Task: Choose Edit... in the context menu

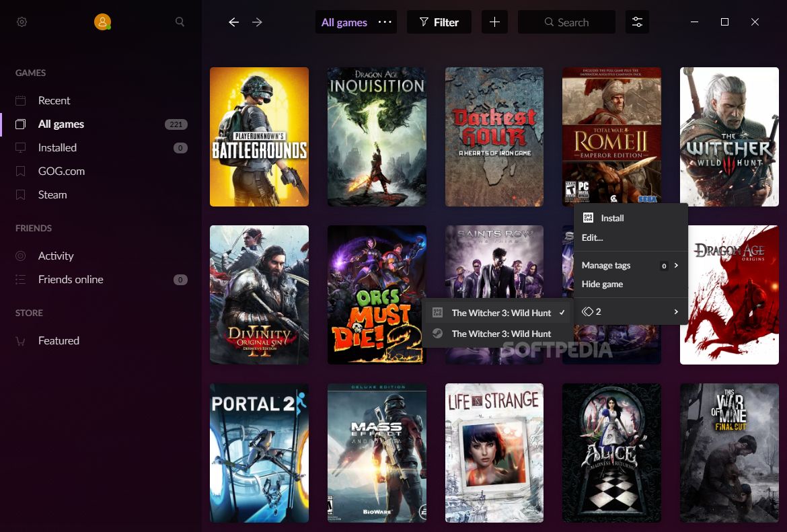Action: (631, 237)
